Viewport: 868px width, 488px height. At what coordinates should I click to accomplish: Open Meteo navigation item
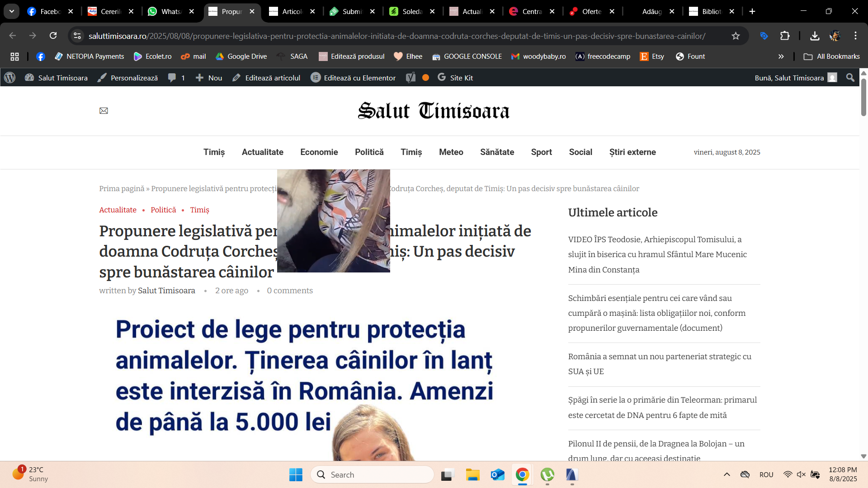(451, 152)
